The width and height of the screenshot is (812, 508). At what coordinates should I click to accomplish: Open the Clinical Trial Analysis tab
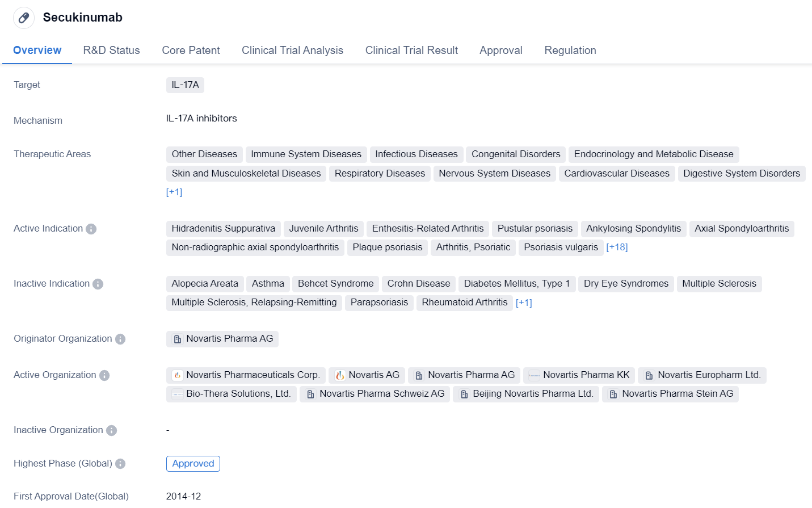coord(292,50)
